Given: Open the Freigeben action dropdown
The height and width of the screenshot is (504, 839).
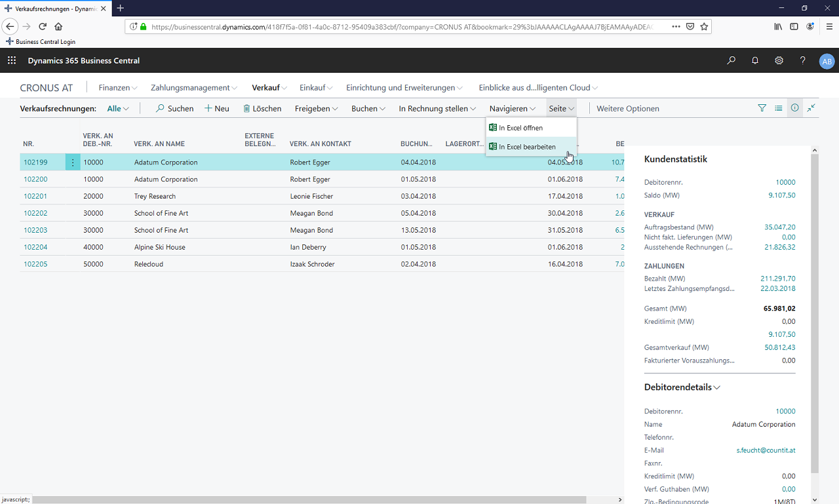Looking at the screenshot, I should pos(316,109).
